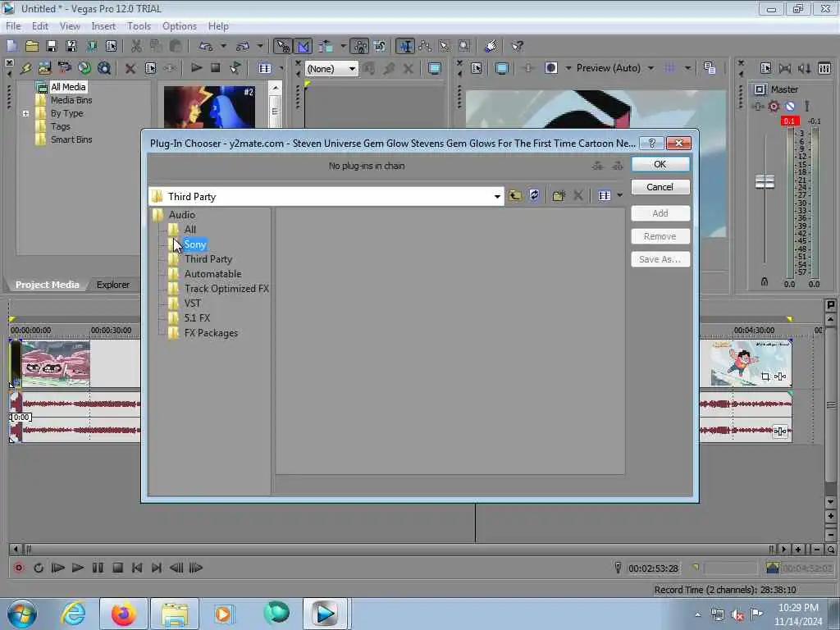Toggle Master bus mute icon
The width and height of the screenshot is (840, 630).
[790, 106]
